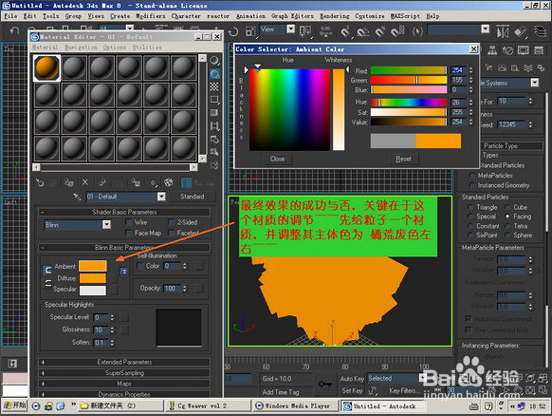
Task: Select the Triangle particle radio button
Action: (x=470, y=207)
